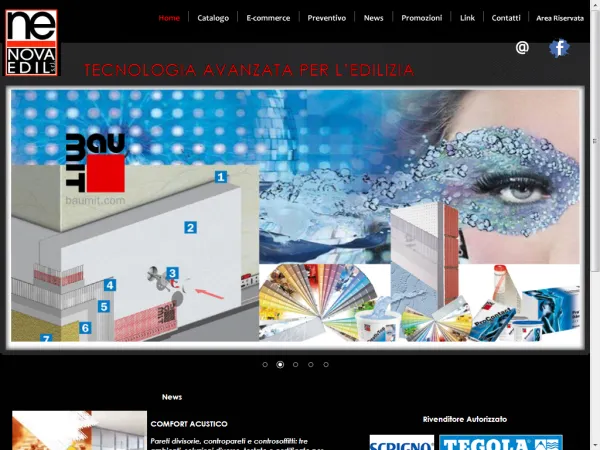The image size is (600, 450).
Task: Open the email contact @ icon
Action: tap(522, 48)
